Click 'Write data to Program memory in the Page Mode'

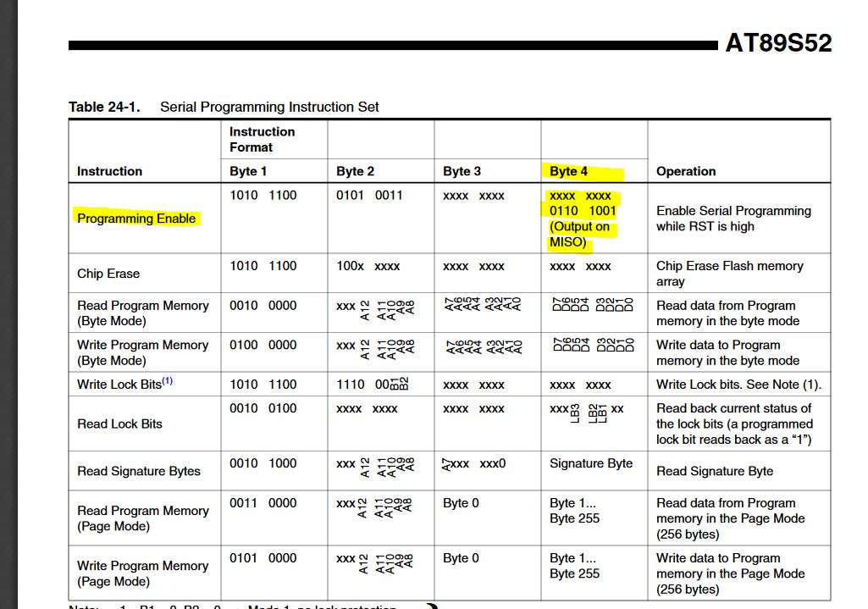tap(731, 573)
